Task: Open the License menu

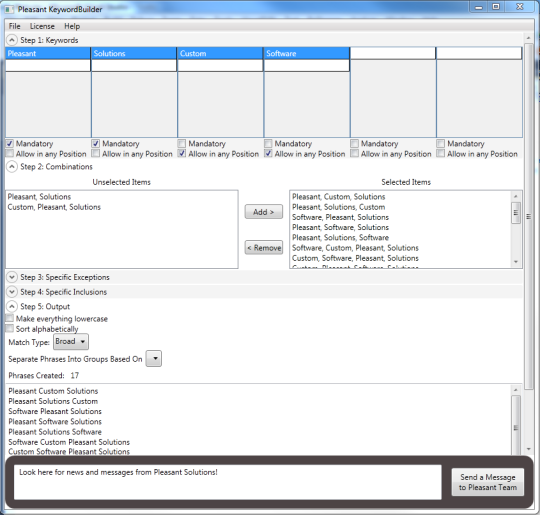Action: coord(42,26)
